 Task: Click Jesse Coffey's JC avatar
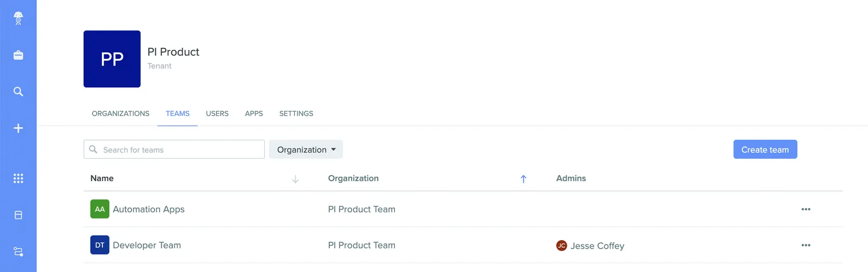click(x=561, y=245)
